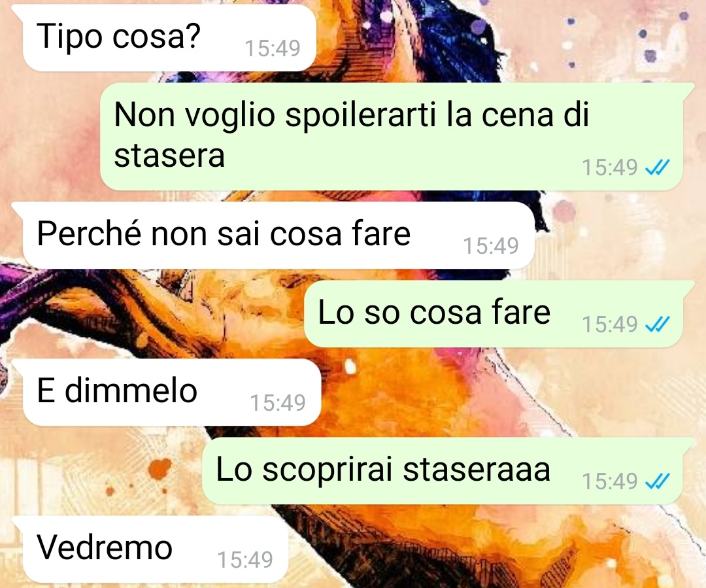Click blue double-check on 'Lo scoprirai staseraaa'
The height and width of the screenshot is (588, 706).
click(x=658, y=481)
